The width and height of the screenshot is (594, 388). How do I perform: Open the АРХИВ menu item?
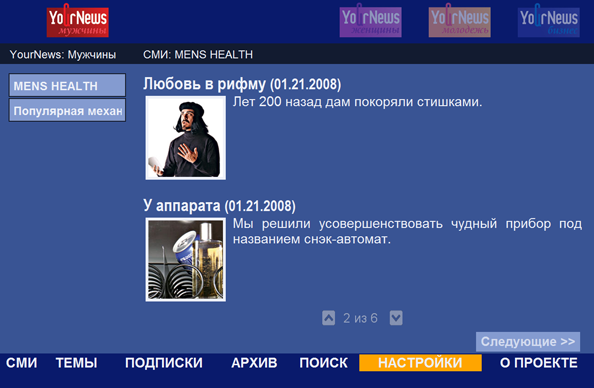click(x=254, y=363)
